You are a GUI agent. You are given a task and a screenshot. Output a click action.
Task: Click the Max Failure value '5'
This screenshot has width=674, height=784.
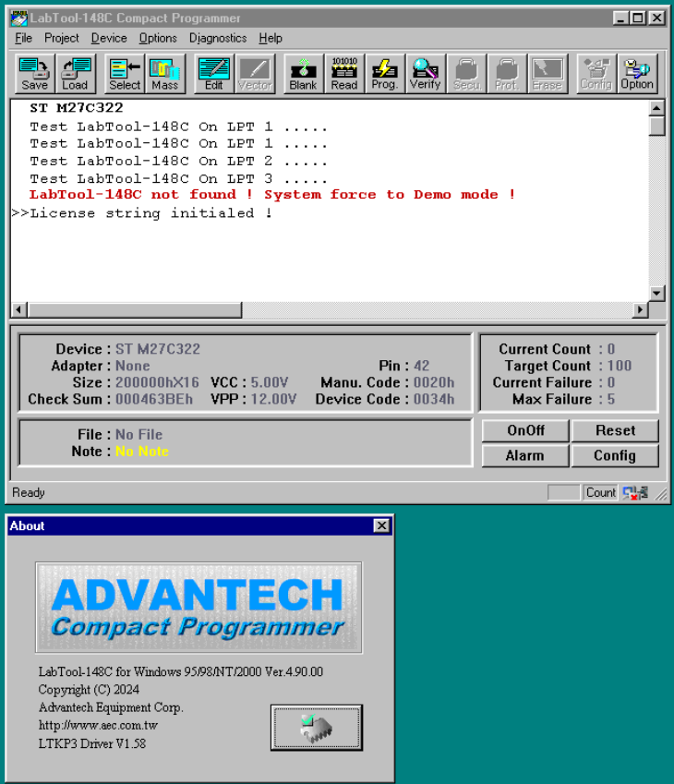[x=611, y=399]
